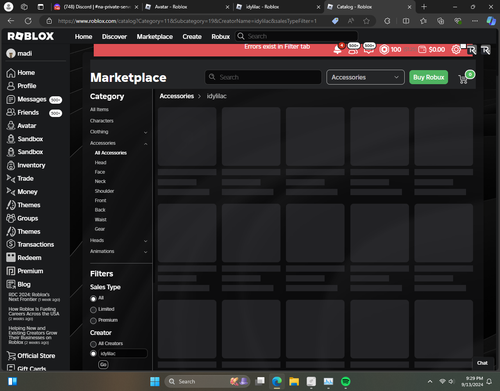Open the Accessories category dropdown
This screenshot has height=391, width=500.
click(x=365, y=77)
